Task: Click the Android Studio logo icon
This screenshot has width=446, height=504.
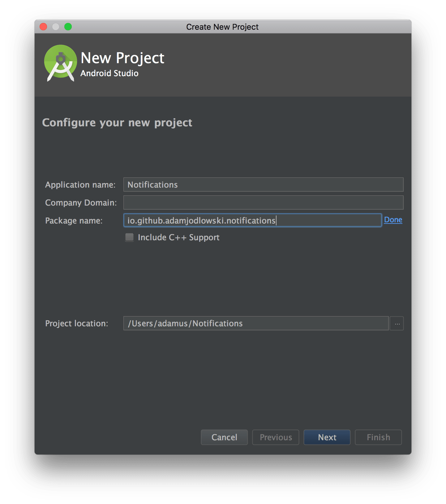Action: coord(61,63)
